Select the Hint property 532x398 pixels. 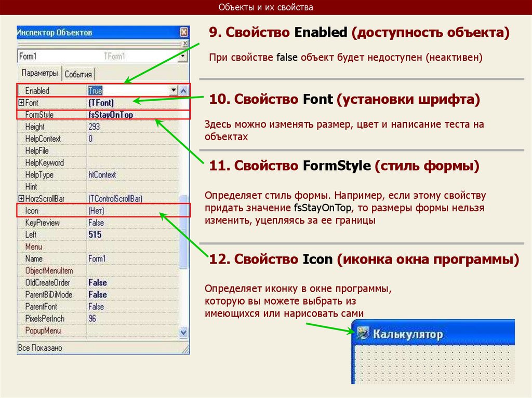pos(31,186)
